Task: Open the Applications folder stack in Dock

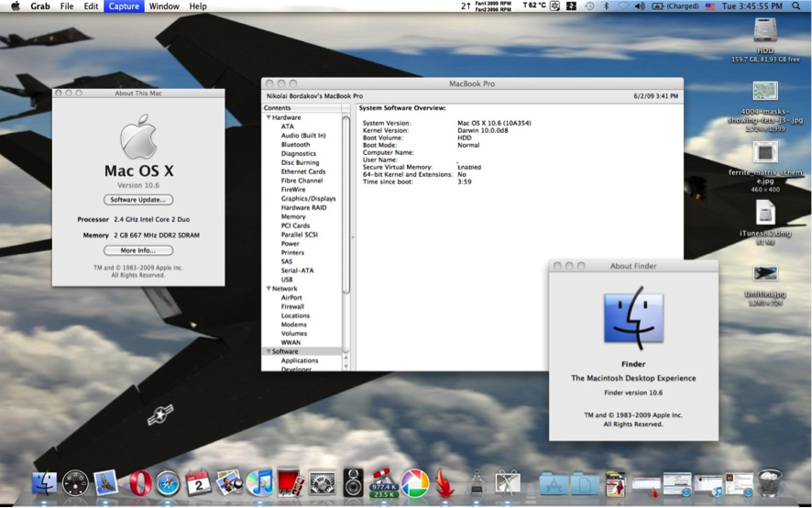Action: (554, 484)
